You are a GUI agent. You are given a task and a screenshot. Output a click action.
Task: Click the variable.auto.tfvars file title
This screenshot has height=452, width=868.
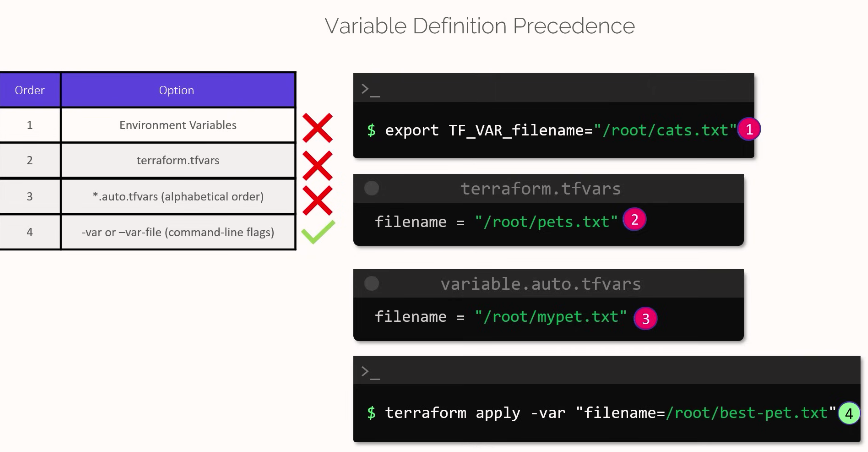pos(540,284)
